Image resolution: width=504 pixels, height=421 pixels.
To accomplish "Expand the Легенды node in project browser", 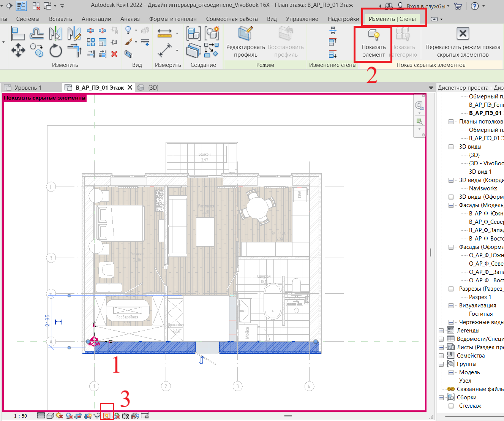I will (441, 331).
